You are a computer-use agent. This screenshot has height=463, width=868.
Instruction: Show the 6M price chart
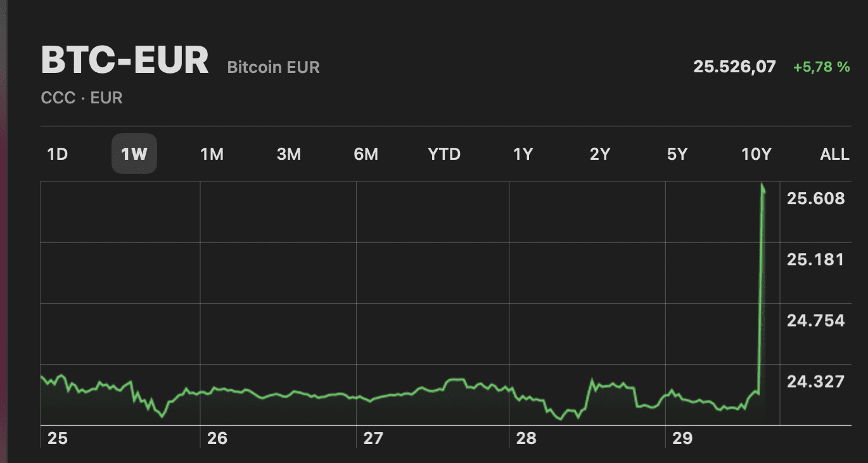(x=366, y=154)
